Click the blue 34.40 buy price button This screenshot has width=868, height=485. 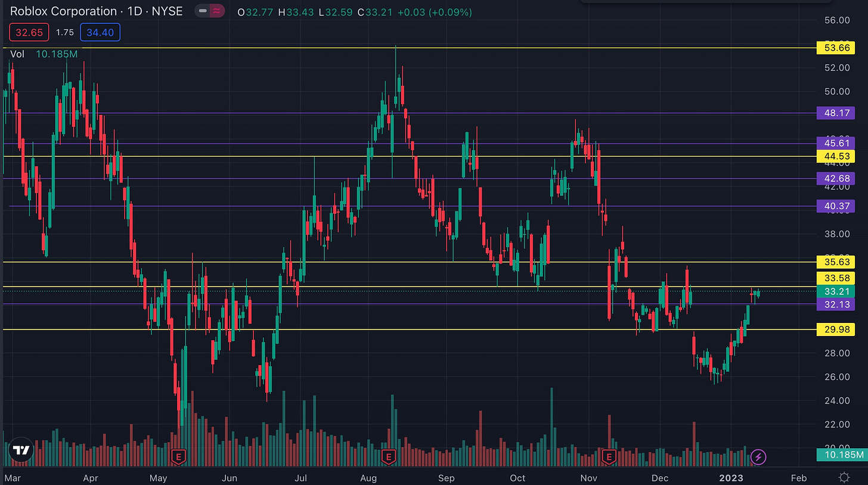[x=100, y=32]
